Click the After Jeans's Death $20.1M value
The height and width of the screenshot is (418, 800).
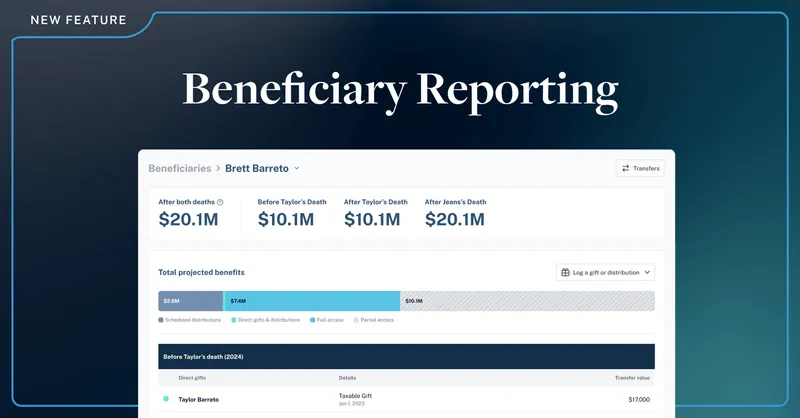click(x=455, y=219)
